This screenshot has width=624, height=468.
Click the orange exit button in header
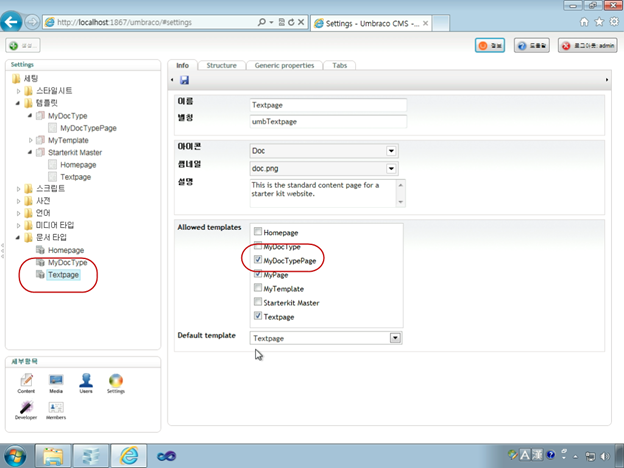490,45
